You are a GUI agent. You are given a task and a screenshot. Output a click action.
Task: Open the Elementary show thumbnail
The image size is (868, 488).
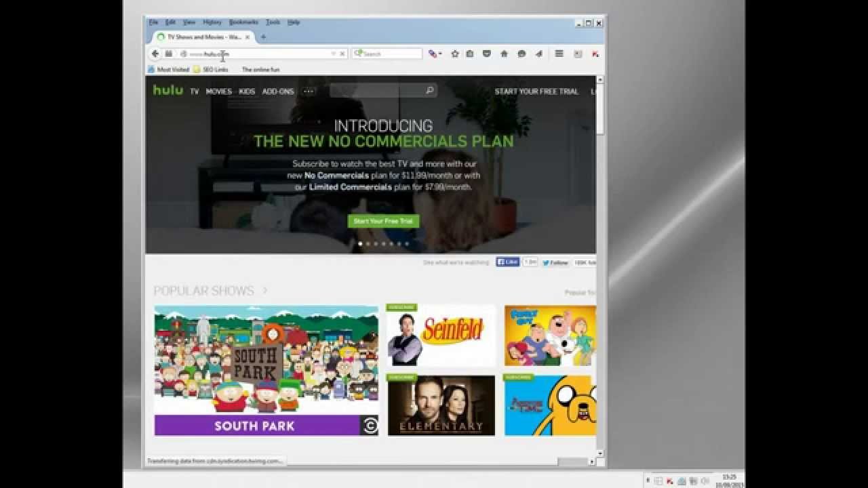pos(441,405)
